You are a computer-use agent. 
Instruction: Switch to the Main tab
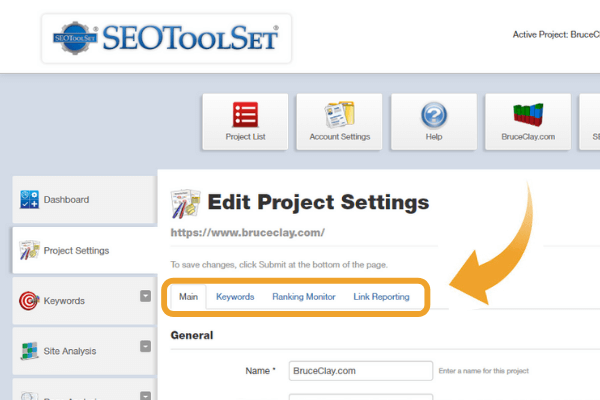pyautogui.click(x=188, y=297)
